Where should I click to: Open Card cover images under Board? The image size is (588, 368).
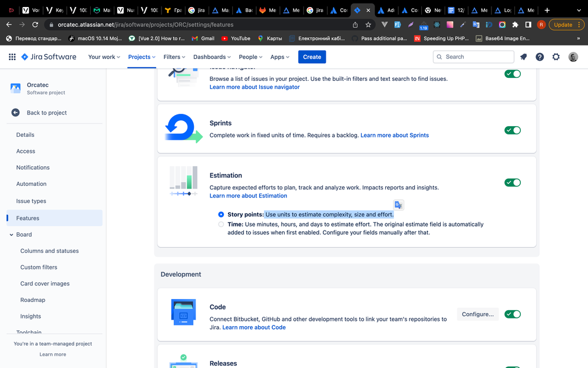pos(45,283)
